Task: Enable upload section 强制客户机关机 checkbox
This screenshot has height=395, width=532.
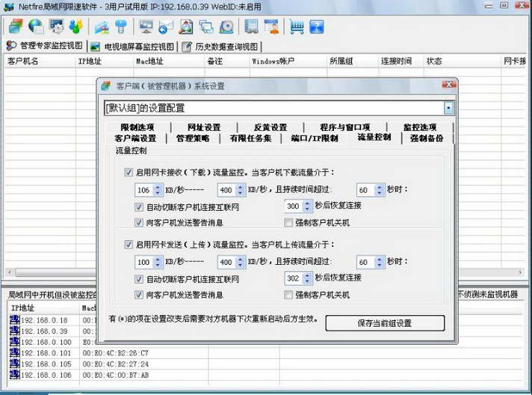Action: click(x=288, y=295)
